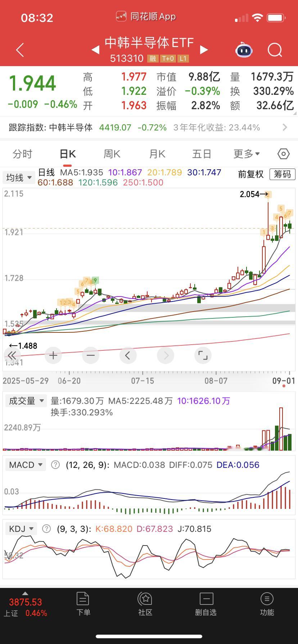This screenshot has width=298, height=644.
Task: Open tracked index details chevron
Action: click(285, 127)
